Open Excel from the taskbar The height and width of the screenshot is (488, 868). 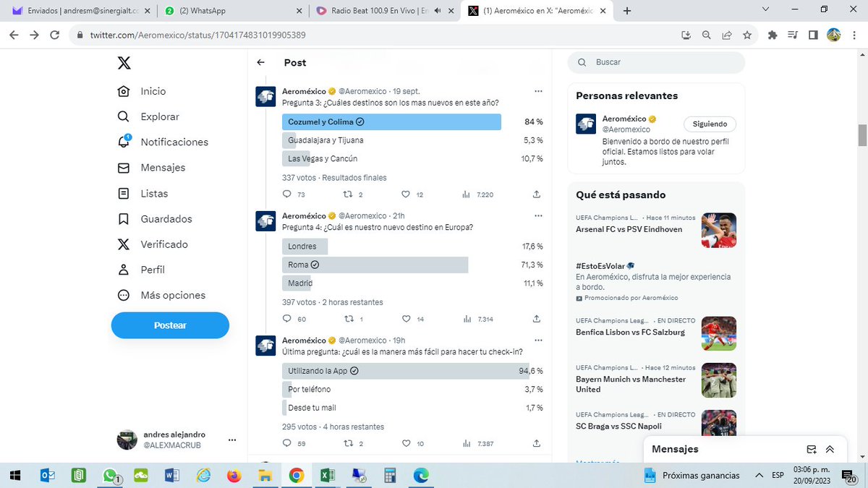[327, 475]
